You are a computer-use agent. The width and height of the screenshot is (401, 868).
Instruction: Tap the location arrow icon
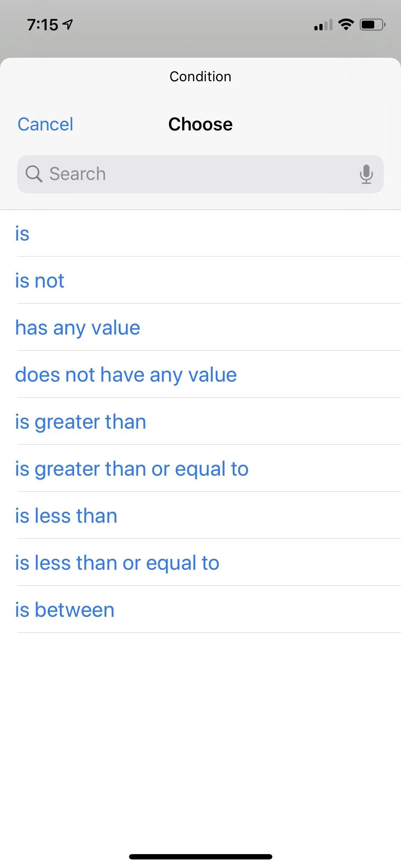[68, 25]
